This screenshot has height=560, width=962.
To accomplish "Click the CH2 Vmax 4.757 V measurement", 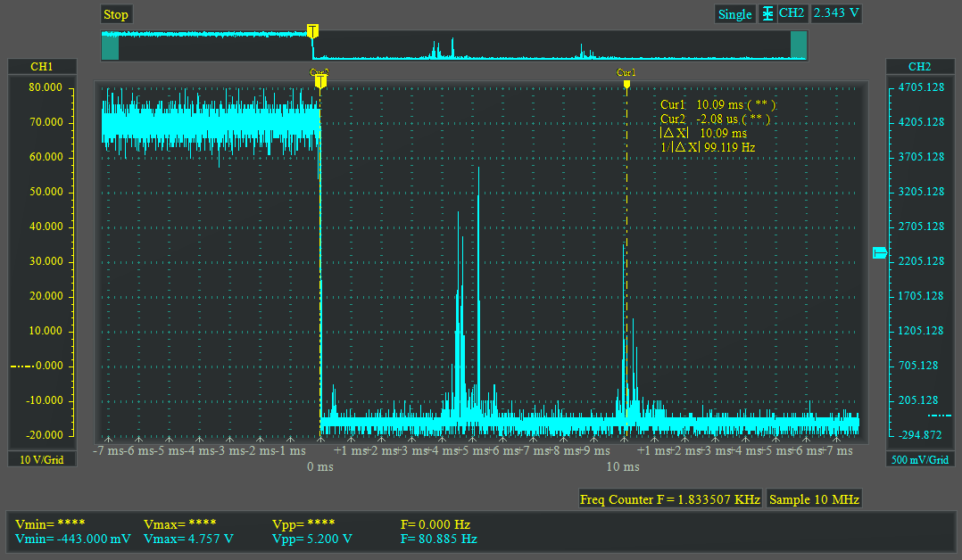I will tap(188, 539).
